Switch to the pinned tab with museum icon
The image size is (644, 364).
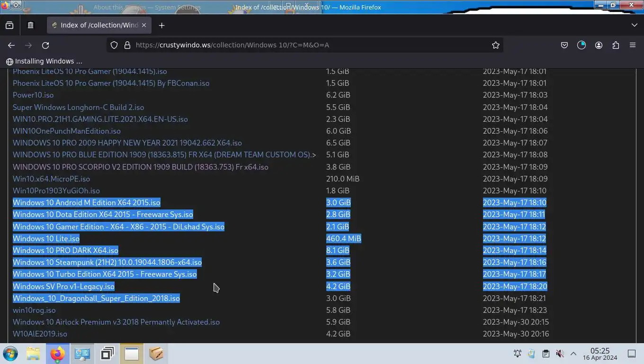pyautogui.click(x=30, y=25)
